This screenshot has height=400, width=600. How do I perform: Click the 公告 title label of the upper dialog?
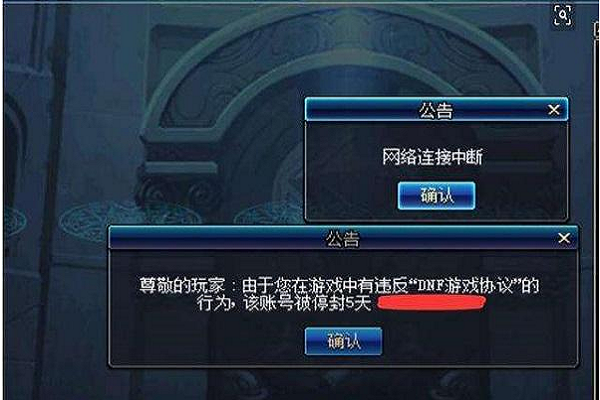(436, 110)
